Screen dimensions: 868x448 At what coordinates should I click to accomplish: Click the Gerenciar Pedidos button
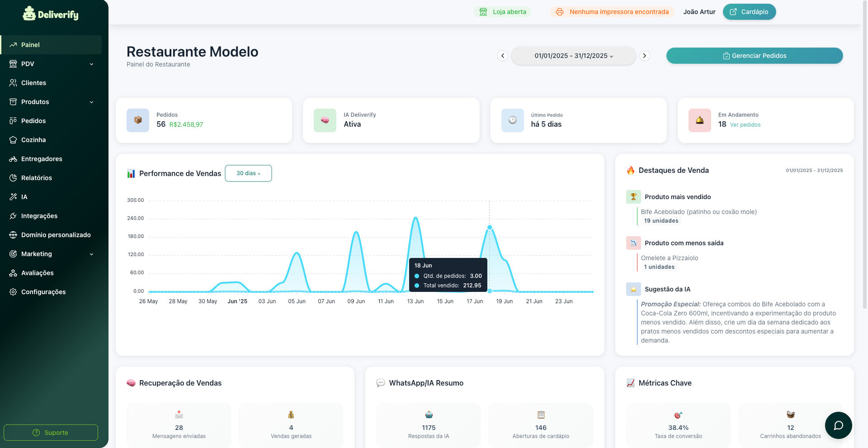754,56
